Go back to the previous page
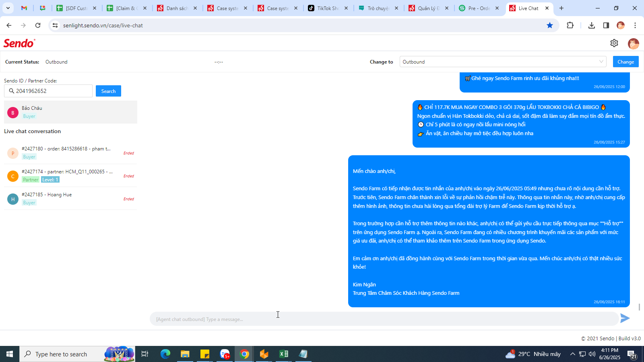The height and width of the screenshot is (362, 644). 9,25
